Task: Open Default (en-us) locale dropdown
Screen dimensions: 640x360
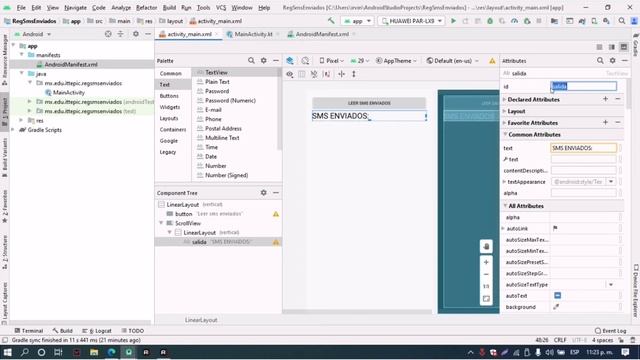Action: tap(452, 61)
